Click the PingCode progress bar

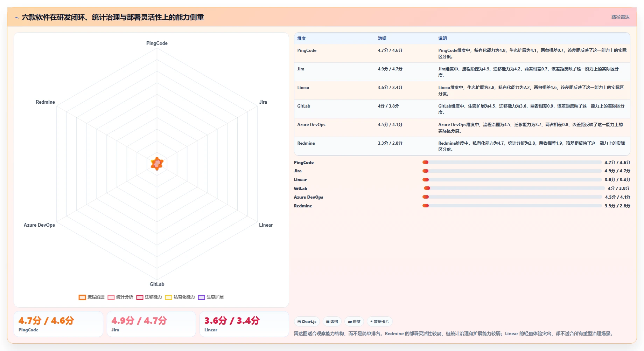coord(512,162)
